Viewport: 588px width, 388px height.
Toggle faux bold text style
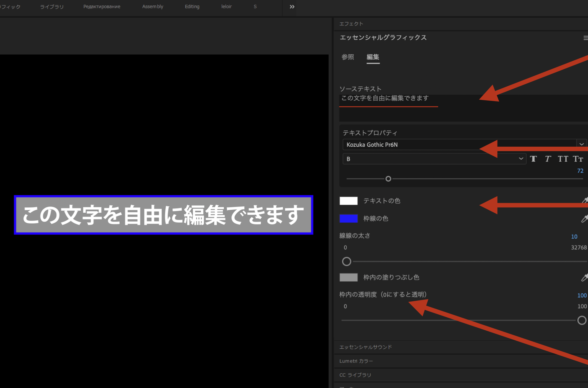533,159
